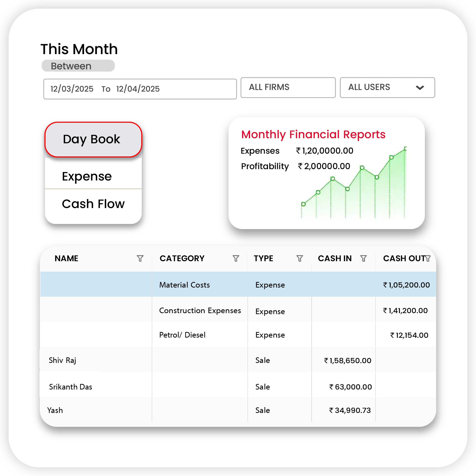Select the Material Costs row
Image resolution: width=476 pixels, height=476 pixels.
tap(184, 285)
